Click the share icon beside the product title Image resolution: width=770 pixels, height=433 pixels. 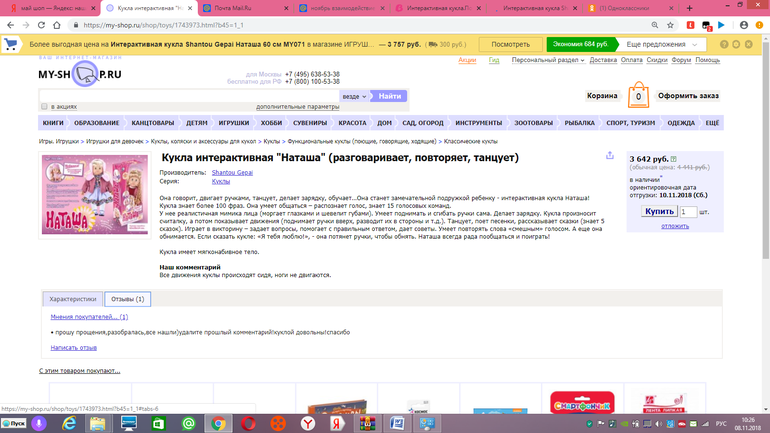[610, 156]
